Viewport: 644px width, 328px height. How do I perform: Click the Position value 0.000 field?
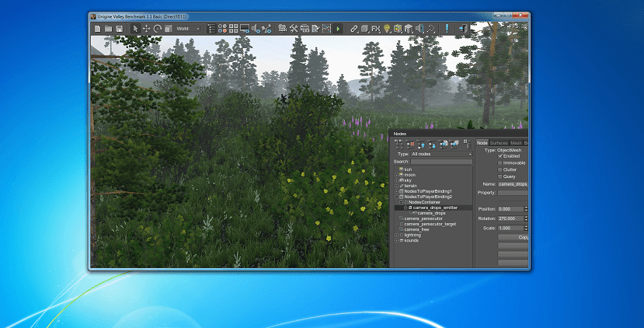(511, 209)
